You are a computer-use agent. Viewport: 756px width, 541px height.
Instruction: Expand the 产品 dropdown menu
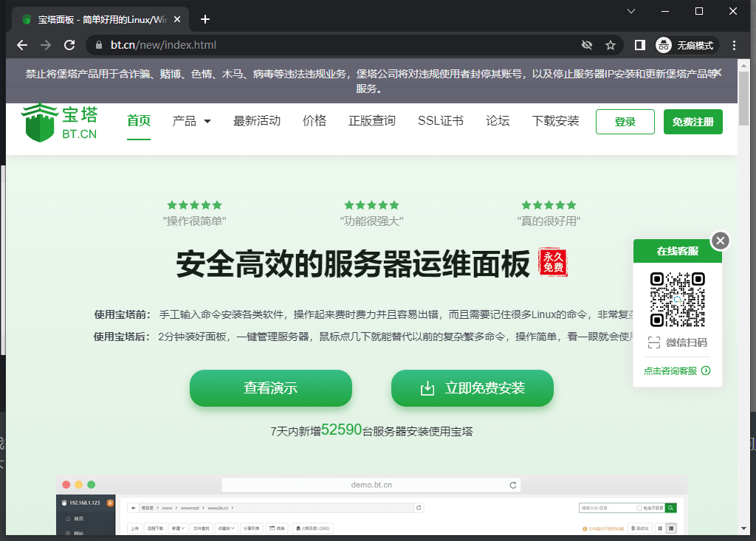coord(191,121)
